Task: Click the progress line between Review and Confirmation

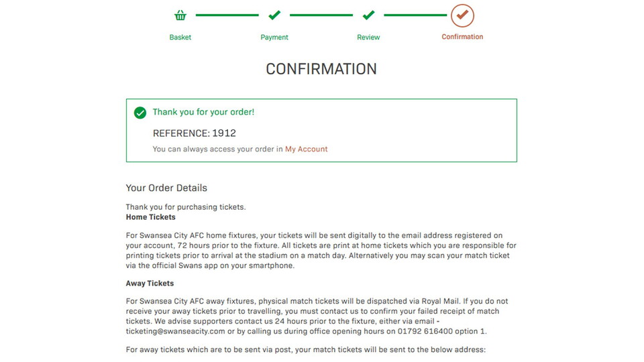Action: pyautogui.click(x=415, y=15)
